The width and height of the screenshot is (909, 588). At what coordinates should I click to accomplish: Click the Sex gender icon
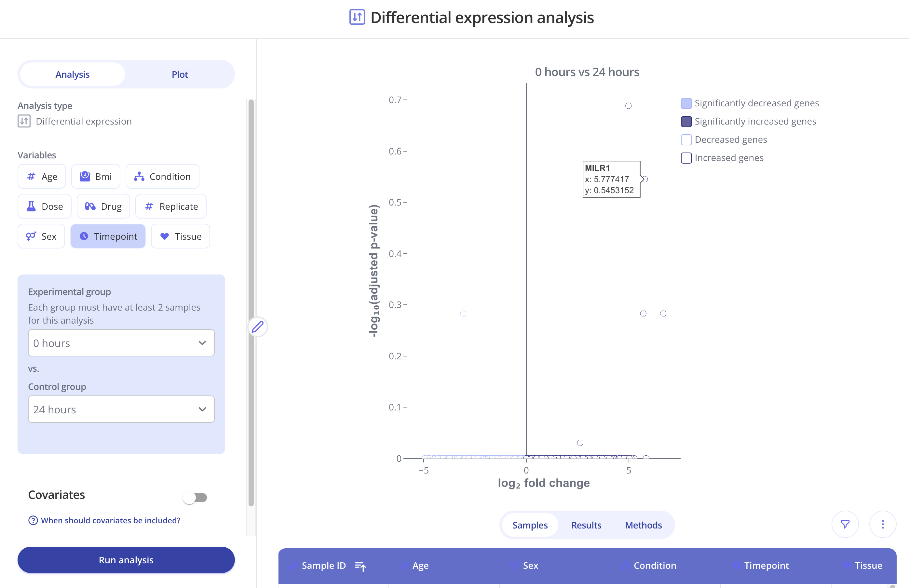[31, 236]
